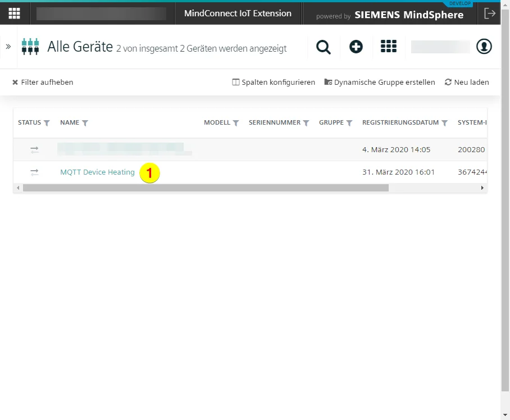Click table horizontal scrollbar left arrow

[18, 188]
